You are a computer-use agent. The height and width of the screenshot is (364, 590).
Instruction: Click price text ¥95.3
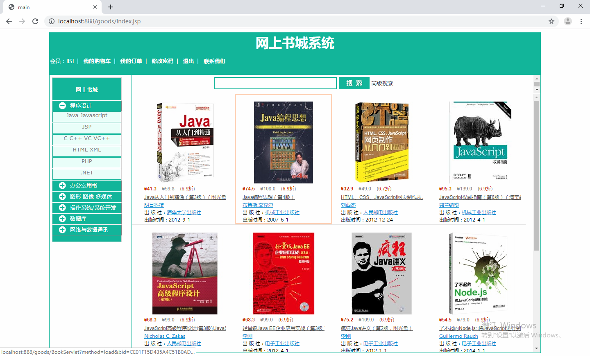pos(445,189)
